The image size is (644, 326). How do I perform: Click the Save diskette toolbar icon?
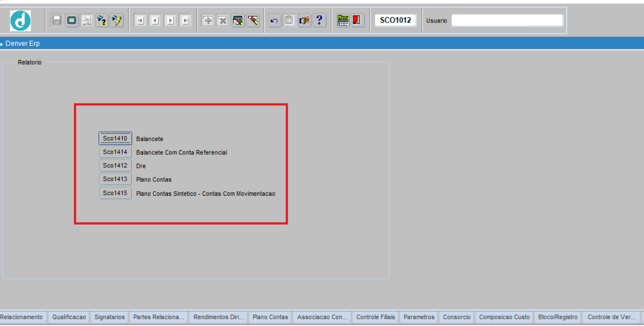point(57,20)
